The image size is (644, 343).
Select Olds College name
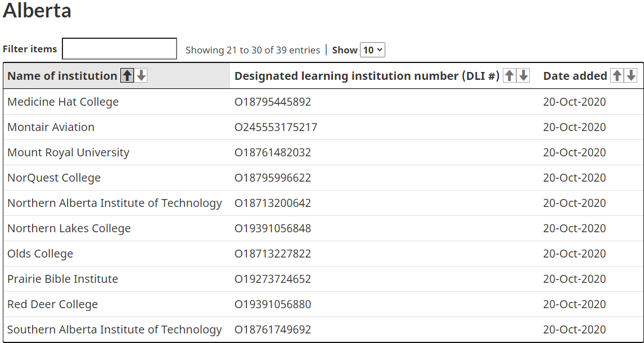pyautogui.click(x=40, y=254)
